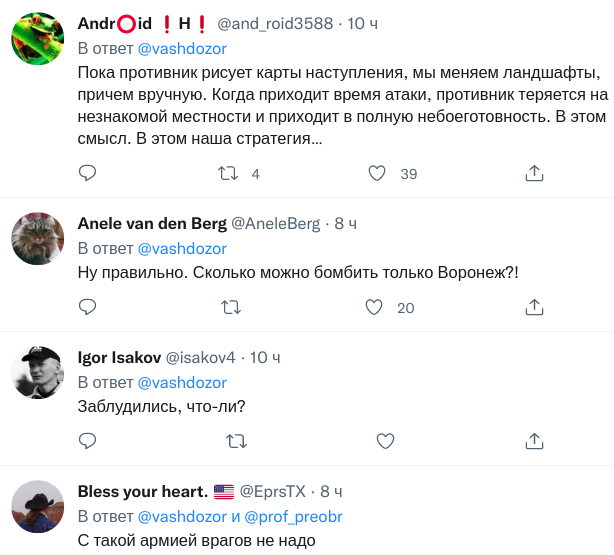
Task: Reply to Igor Isakov's tweet
Action: click(87, 440)
